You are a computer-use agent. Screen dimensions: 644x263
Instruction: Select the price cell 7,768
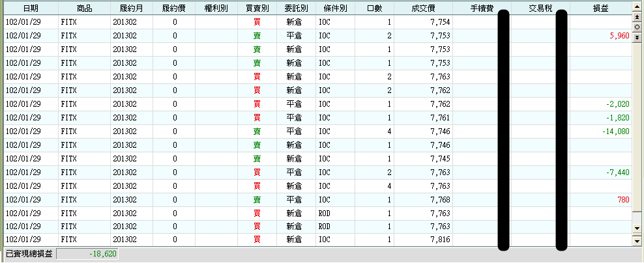tap(424, 200)
